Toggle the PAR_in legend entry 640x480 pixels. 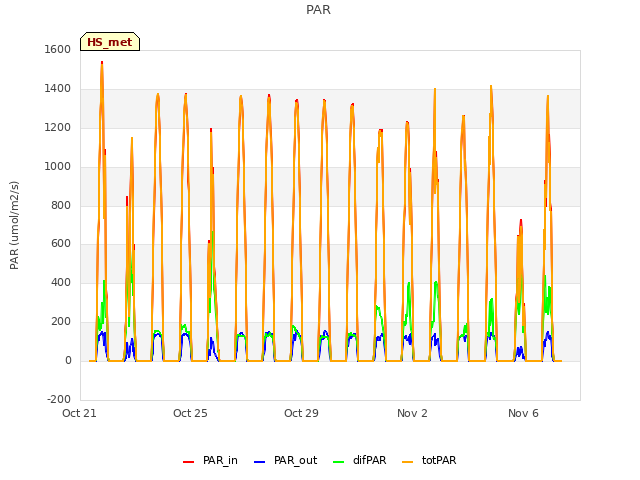coord(211,460)
